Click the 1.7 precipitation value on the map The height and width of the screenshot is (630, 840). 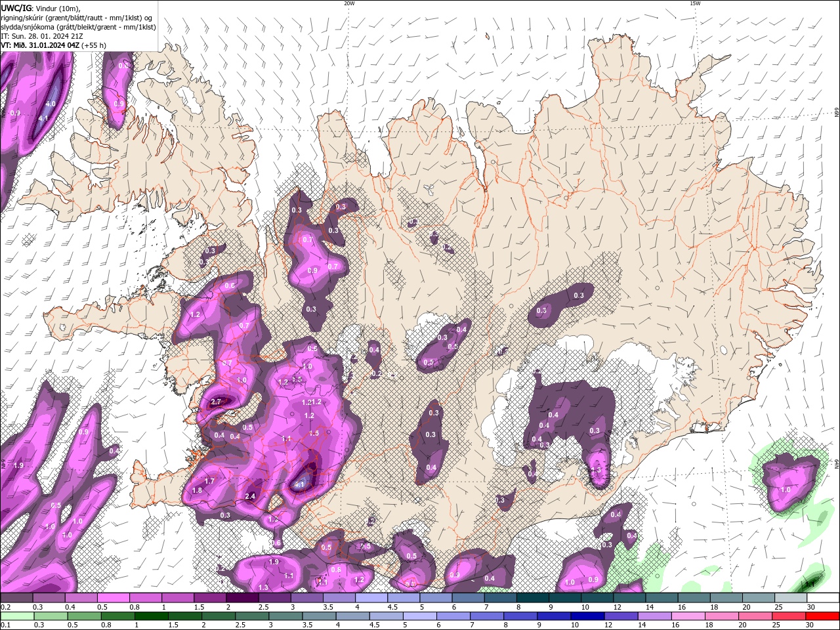click(209, 481)
